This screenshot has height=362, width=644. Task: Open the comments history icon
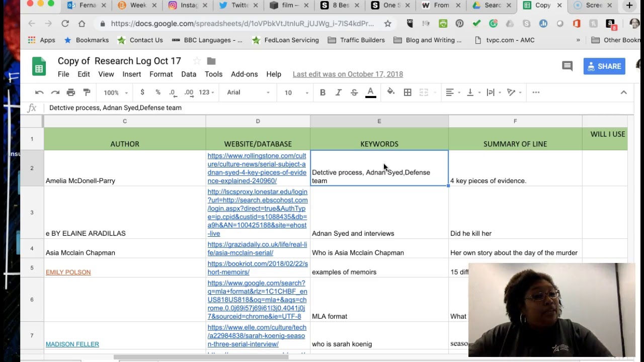click(x=567, y=66)
